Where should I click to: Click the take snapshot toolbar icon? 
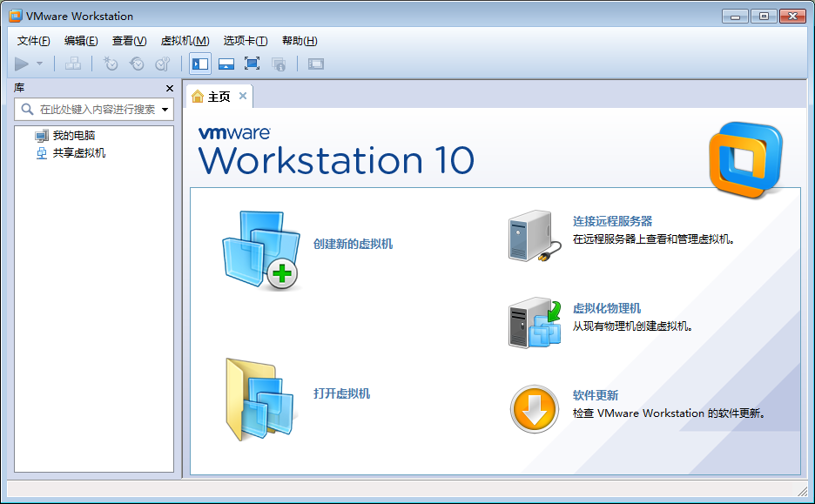tap(111, 64)
